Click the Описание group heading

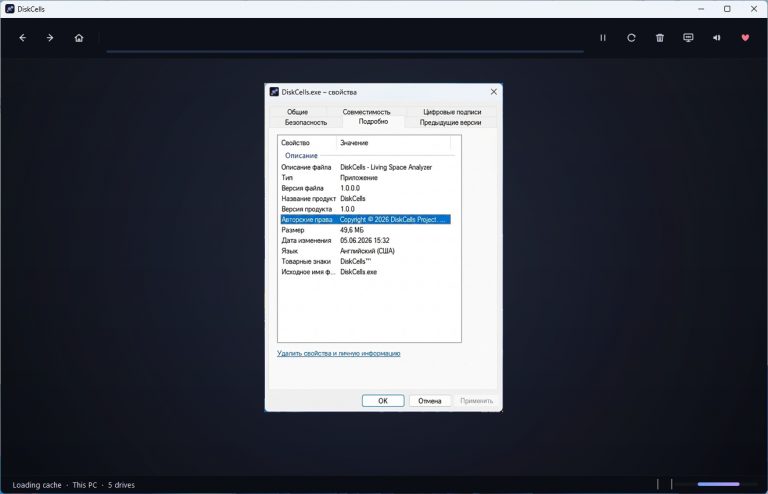click(301, 155)
